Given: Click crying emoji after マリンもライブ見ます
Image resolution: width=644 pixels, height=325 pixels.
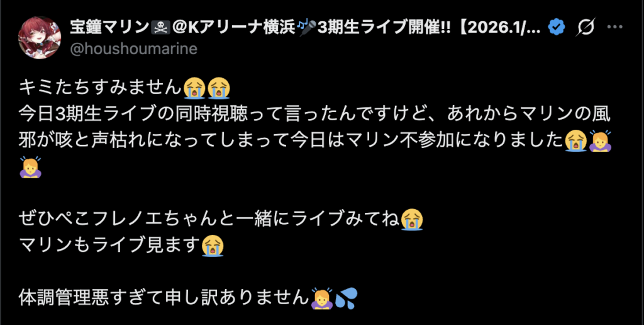Looking at the screenshot, I should click(213, 246).
